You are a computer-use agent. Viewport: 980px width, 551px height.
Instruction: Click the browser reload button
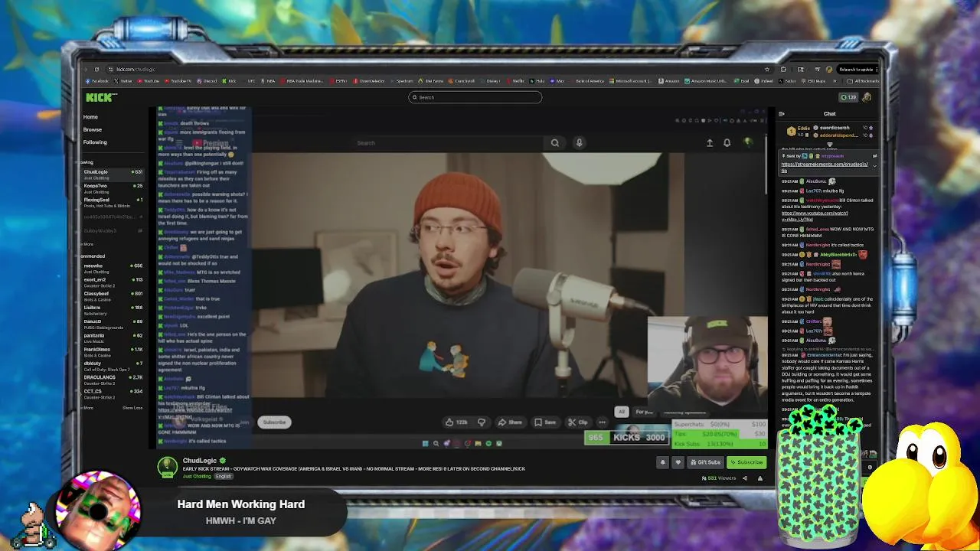[x=96, y=70]
